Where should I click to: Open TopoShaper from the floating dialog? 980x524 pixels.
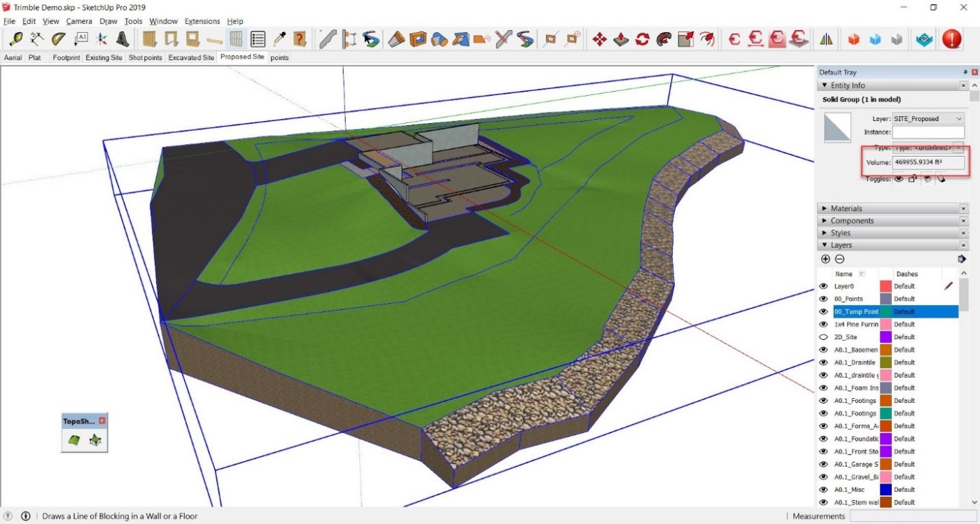73,441
